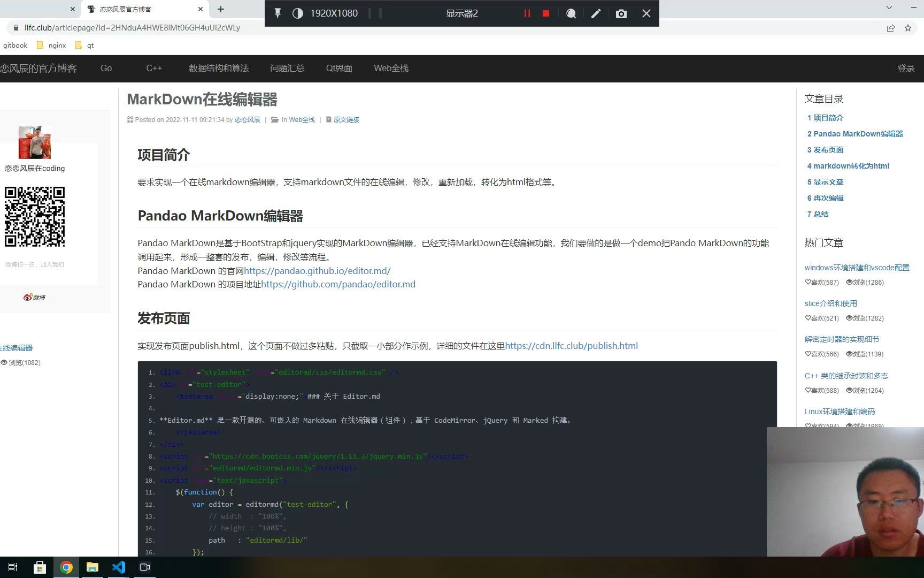Image resolution: width=924 pixels, height=578 pixels.
Task: Open the C++ navigation menu
Action: pyautogui.click(x=154, y=69)
